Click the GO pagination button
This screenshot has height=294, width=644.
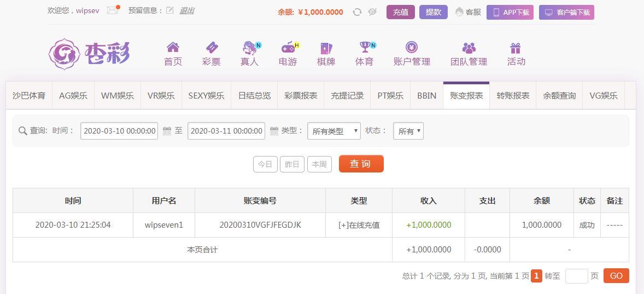[616, 276]
